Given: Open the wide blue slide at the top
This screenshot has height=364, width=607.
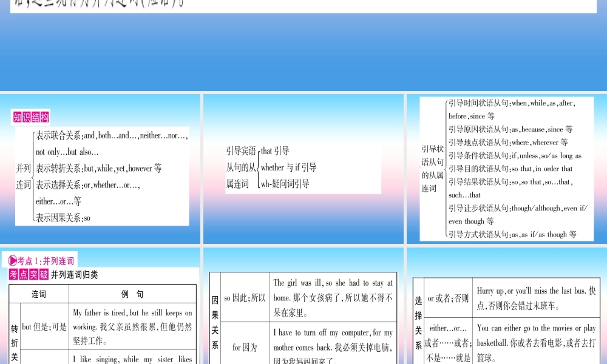Looking at the screenshot, I should (x=303, y=45).
